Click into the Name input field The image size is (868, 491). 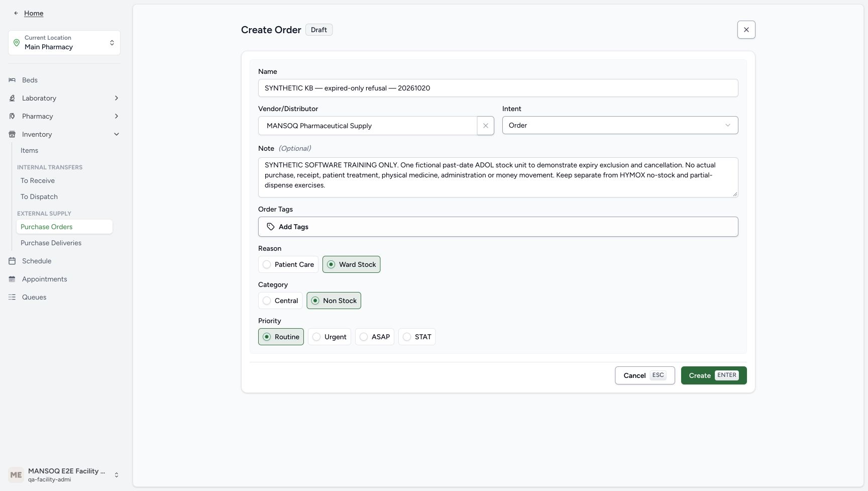tap(498, 88)
